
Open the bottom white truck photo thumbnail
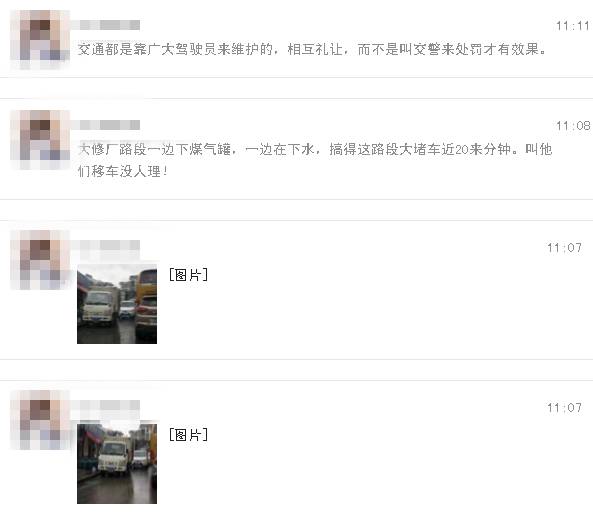(117, 464)
